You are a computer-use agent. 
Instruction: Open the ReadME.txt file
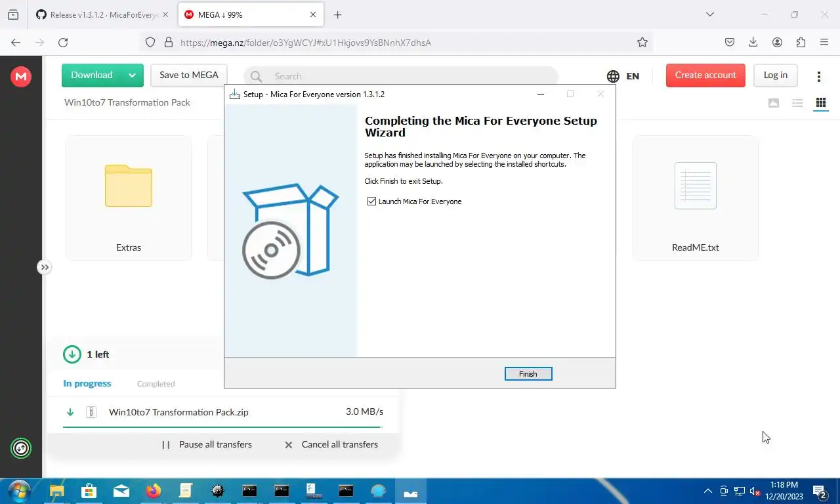point(696,198)
